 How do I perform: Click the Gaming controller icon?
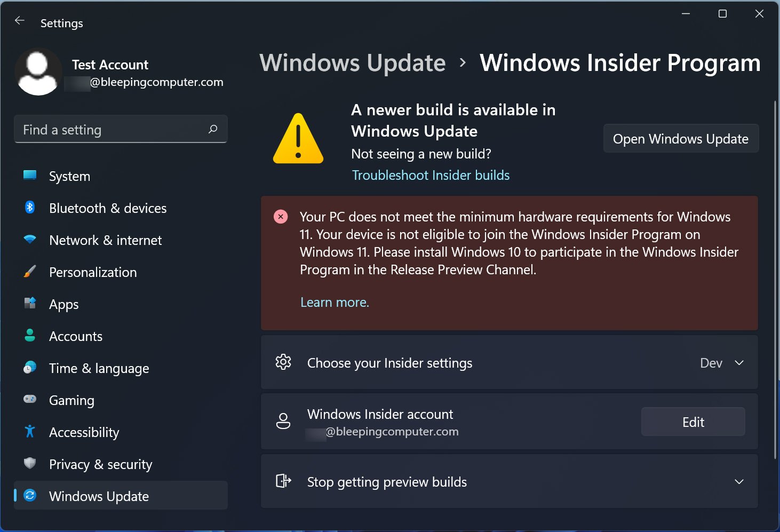(30, 399)
